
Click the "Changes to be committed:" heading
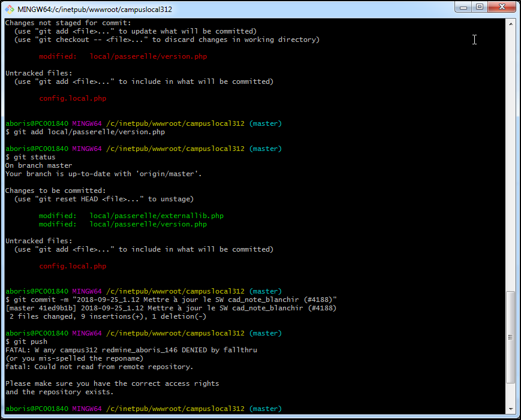point(55,191)
